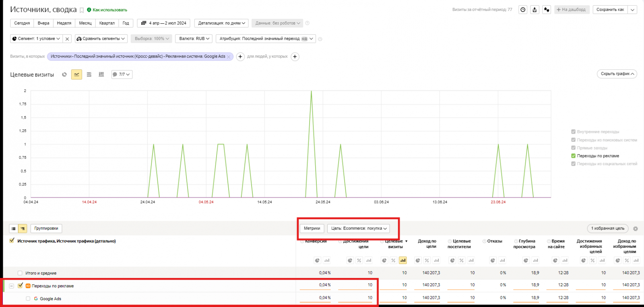Screen dimensions: 644x307
Task: Switch chart to line graph view
Action: (76, 75)
